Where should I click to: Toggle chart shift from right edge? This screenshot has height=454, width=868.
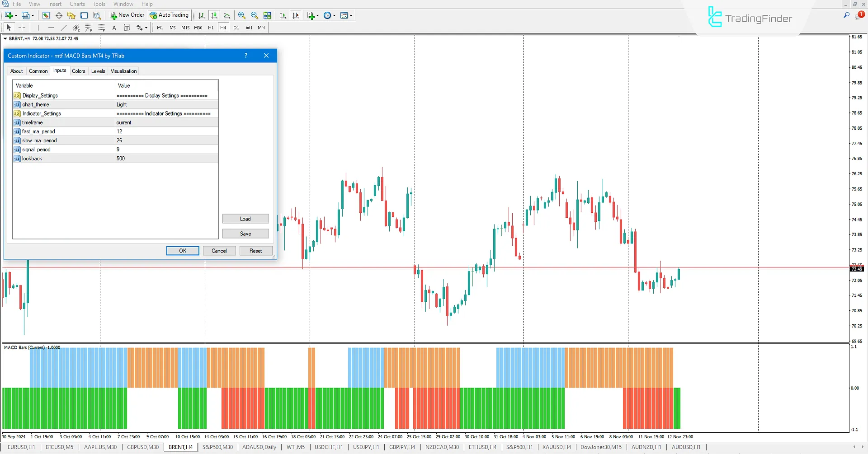pos(296,15)
